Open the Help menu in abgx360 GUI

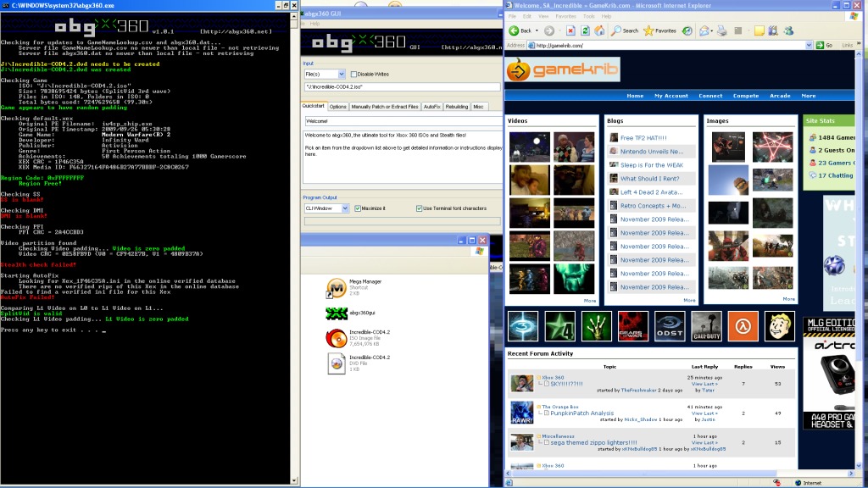click(315, 24)
